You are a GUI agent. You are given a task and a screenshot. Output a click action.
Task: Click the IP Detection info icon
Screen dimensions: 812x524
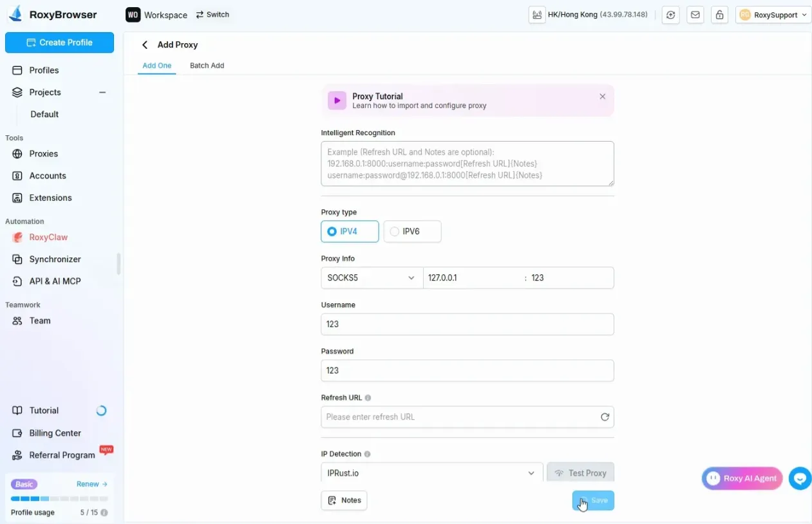click(x=367, y=454)
